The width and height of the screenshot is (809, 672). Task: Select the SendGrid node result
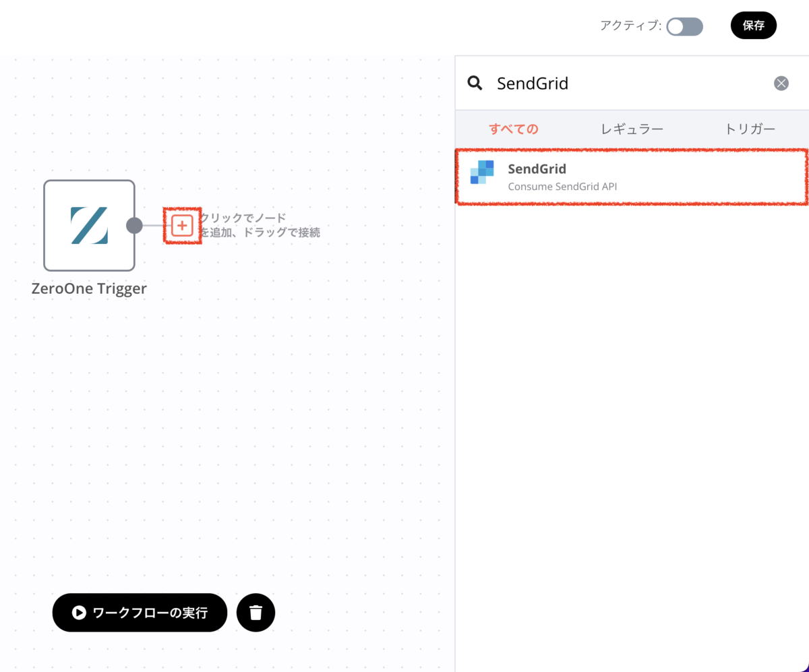click(632, 177)
